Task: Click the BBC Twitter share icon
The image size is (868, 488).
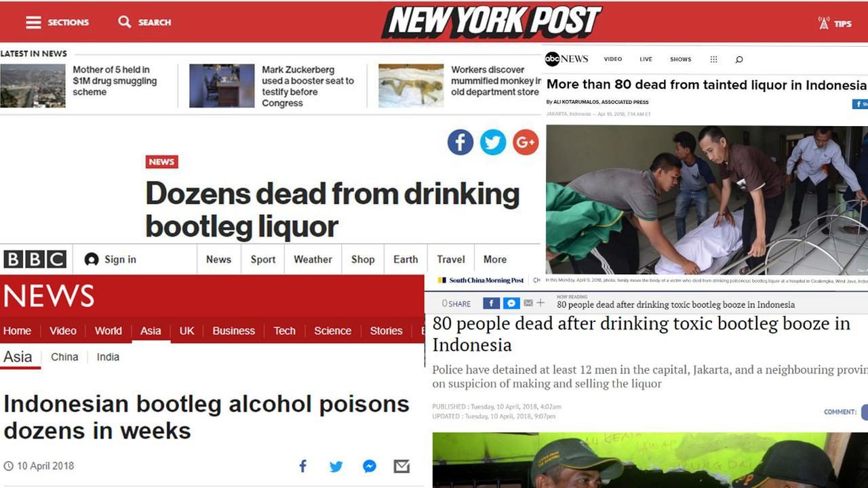Action: [x=336, y=466]
